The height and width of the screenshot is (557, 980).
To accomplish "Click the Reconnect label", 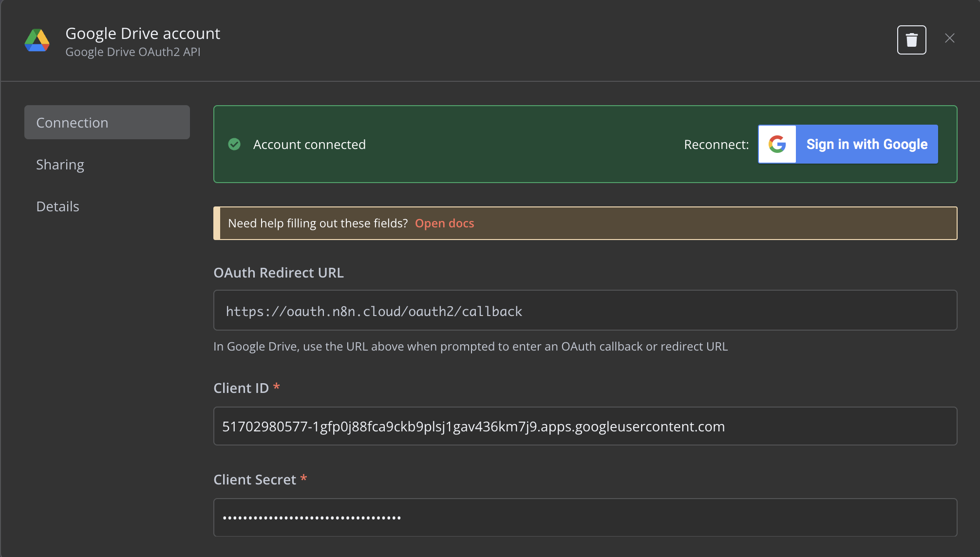I will [716, 145].
